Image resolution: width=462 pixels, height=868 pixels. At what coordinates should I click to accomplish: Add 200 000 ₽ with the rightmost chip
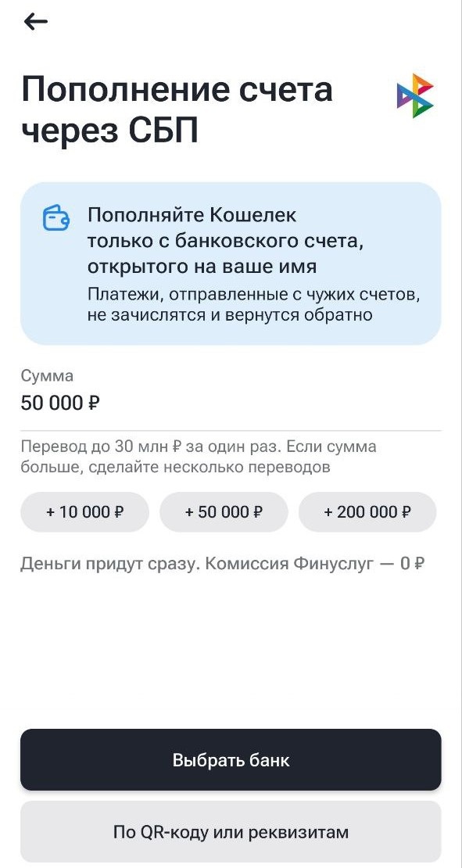point(367,512)
